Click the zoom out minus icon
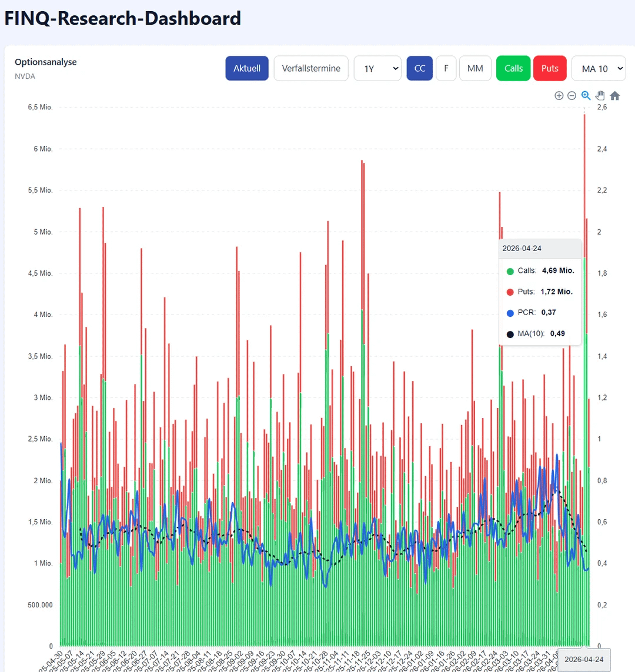 (x=571, y=96)
